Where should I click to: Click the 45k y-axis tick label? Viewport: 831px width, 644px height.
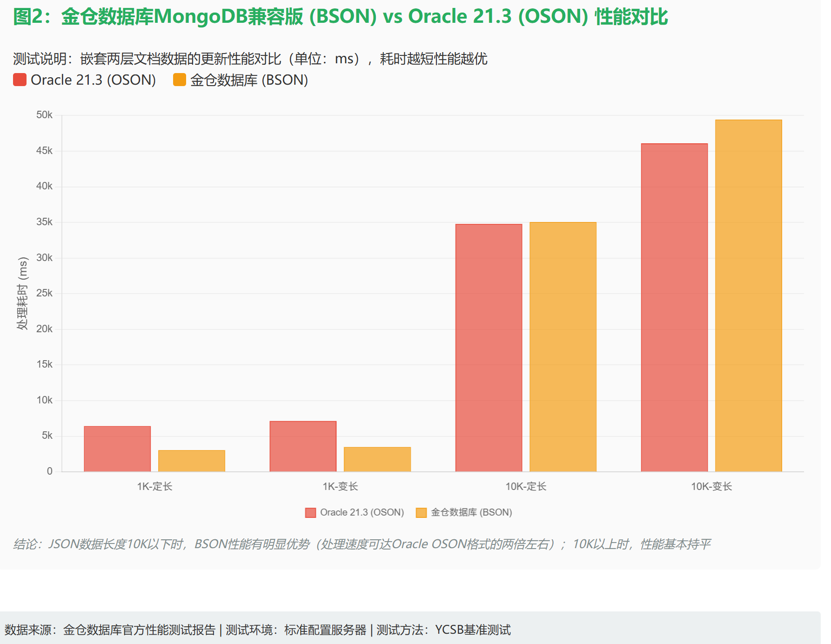(45, 151)
